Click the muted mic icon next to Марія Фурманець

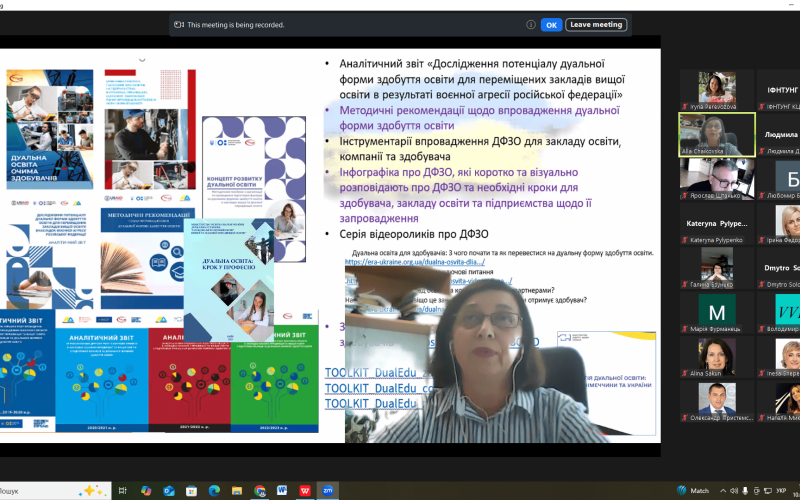click(x=685, y=329)
